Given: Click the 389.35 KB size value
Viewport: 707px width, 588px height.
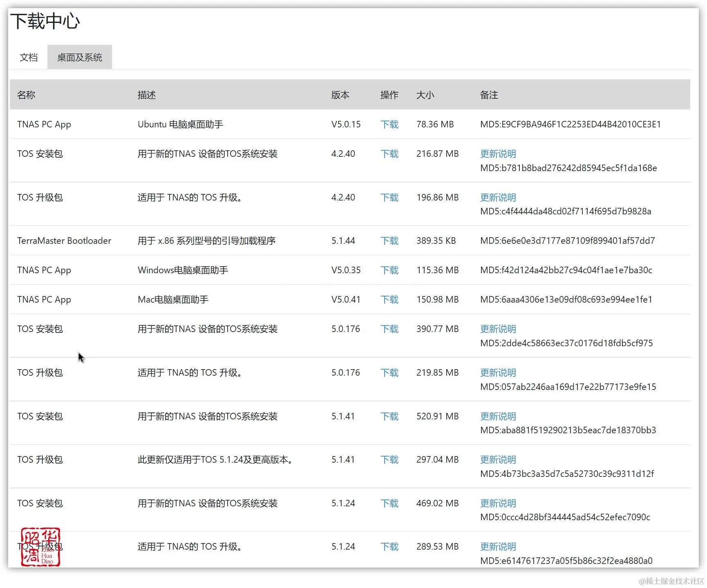Looking at the screenshot, I should click(x=436, y=241).
